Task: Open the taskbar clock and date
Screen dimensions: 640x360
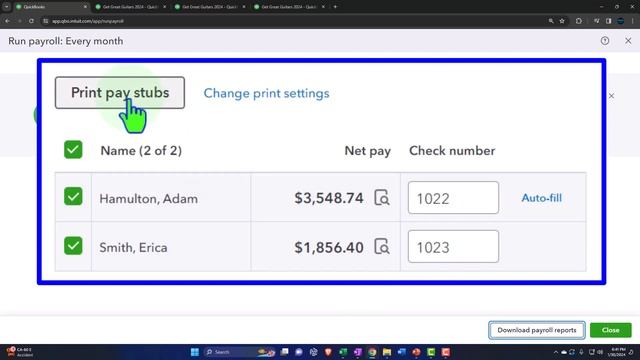Action: click(618, 352)
